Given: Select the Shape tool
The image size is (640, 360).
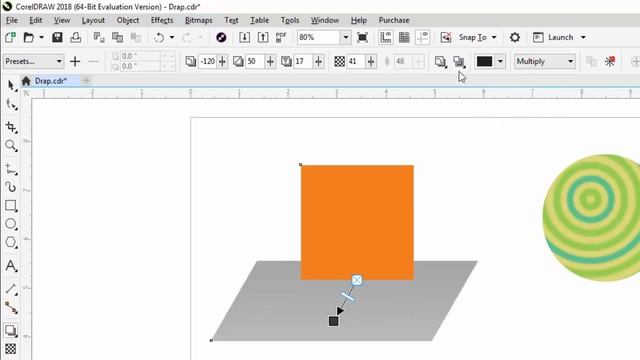Looking at the screenshot, I should (x=11, y=104).
